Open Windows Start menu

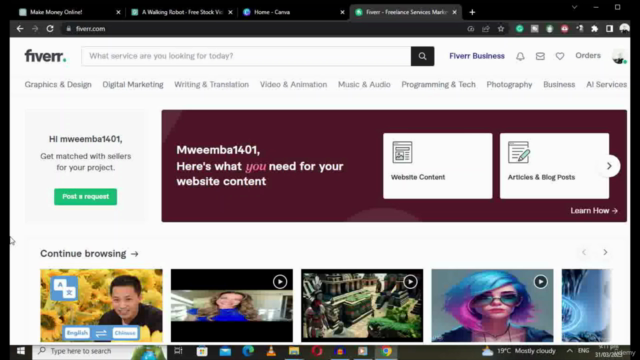coord(21,351)
